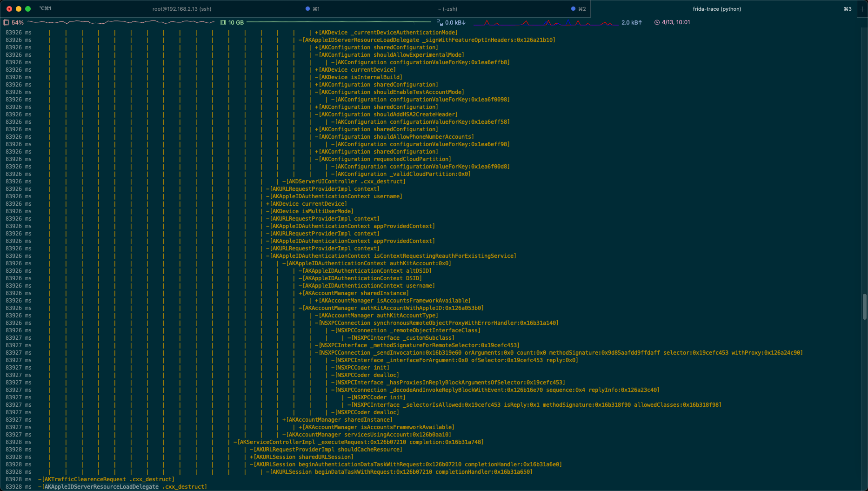Select the frida-trace (python) tab
The height and width of the screenshot is (491, 868).
[x=717, y=9]
